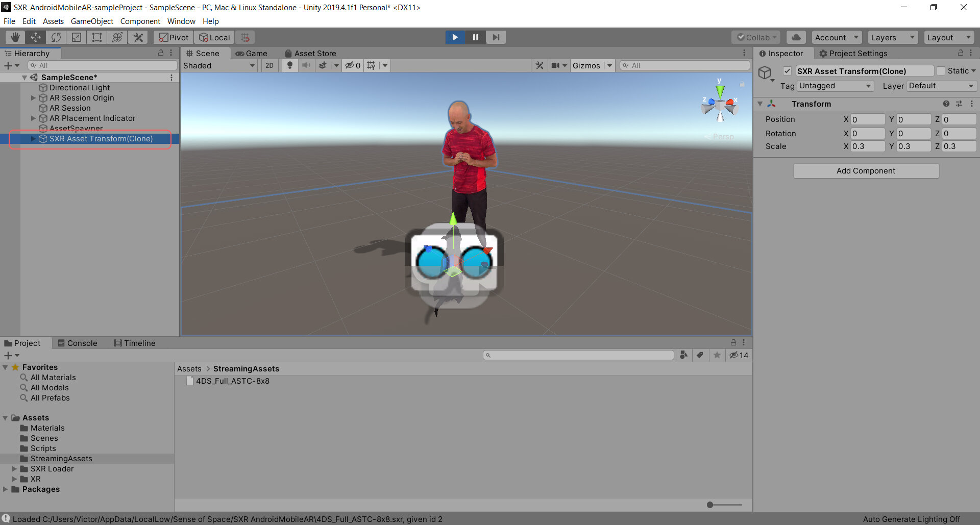980x525 pixels.
Task: Toggle object active checkbox in Inspector
Action: [788, 71]
